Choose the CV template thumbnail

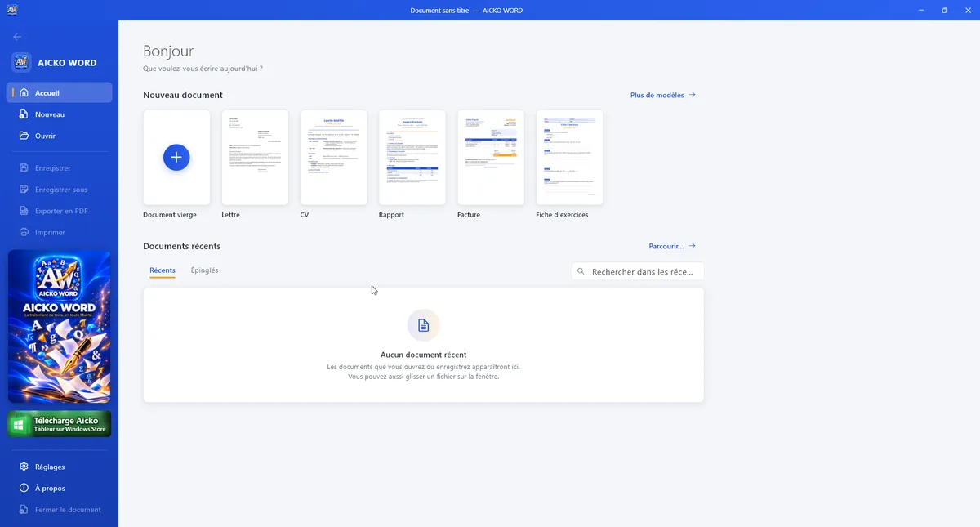[333, 158]
